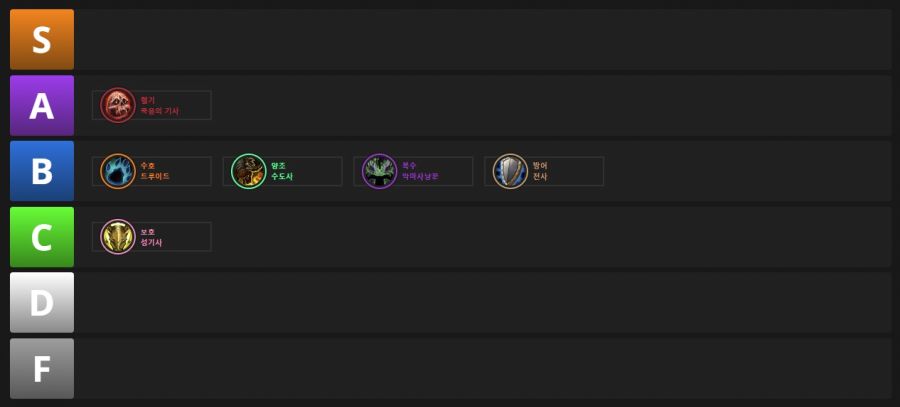Click the 복수 악마사냥꾼 text label
The image size is (900, 407).
click(420, 171)
